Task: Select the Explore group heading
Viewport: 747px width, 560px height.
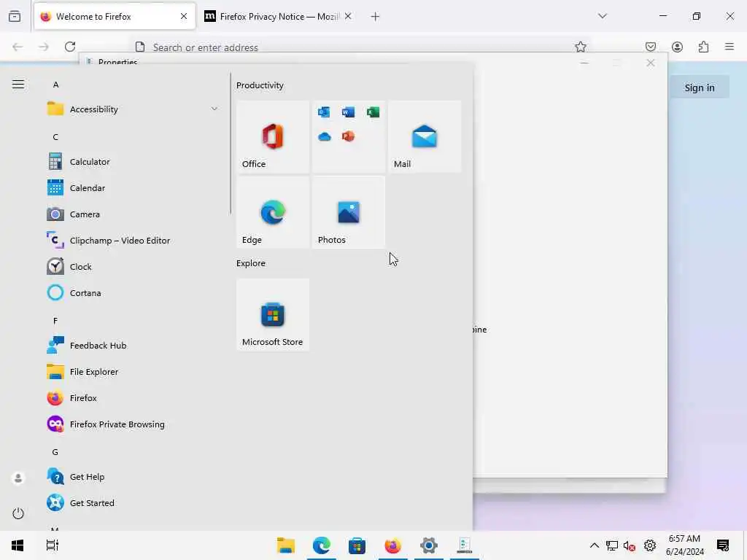Action: point(251,262)
